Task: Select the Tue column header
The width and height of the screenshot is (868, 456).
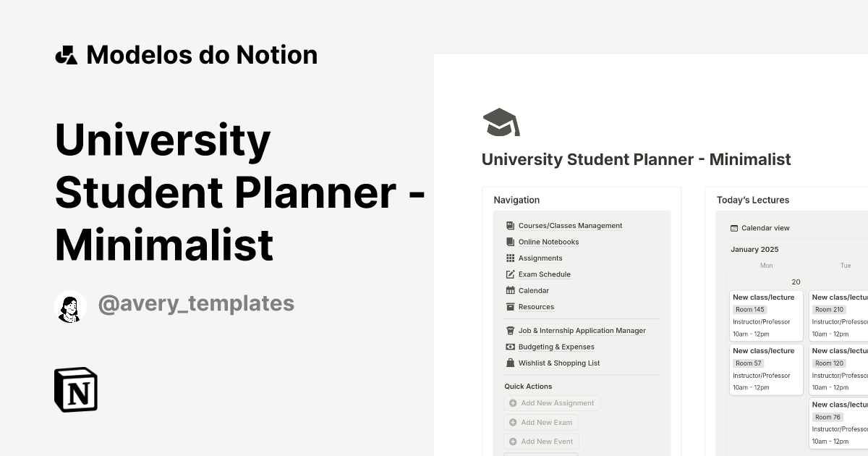Action: click(846, 266)
